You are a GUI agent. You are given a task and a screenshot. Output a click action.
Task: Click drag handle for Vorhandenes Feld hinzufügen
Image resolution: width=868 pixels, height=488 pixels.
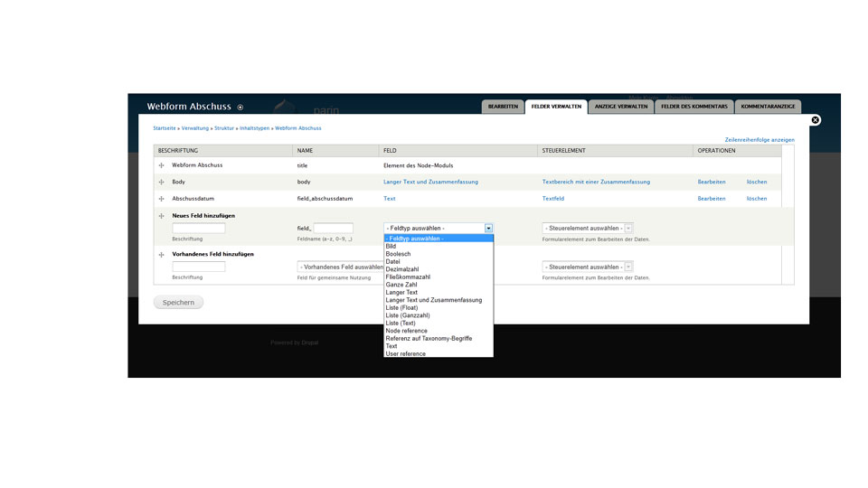point(162,255)
